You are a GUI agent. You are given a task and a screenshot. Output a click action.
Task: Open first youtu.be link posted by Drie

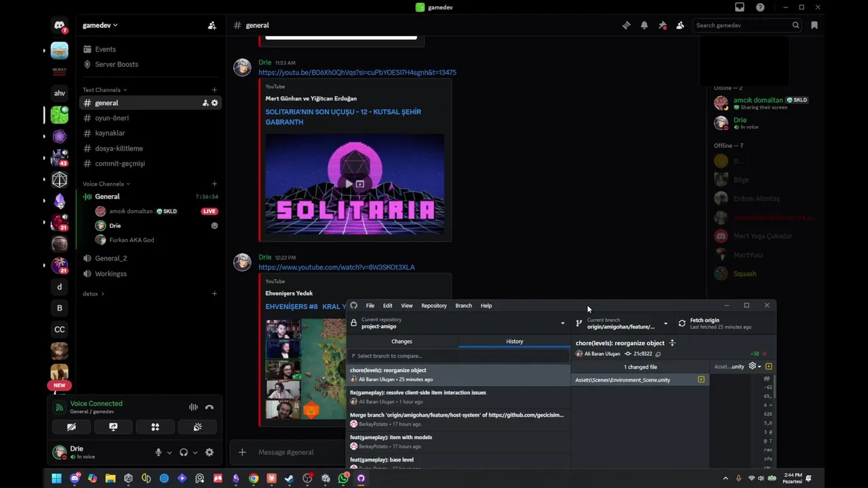tap(357, 73)
